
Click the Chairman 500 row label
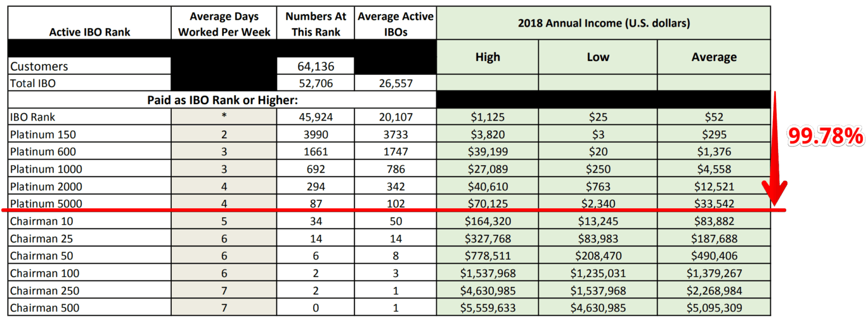45,308
